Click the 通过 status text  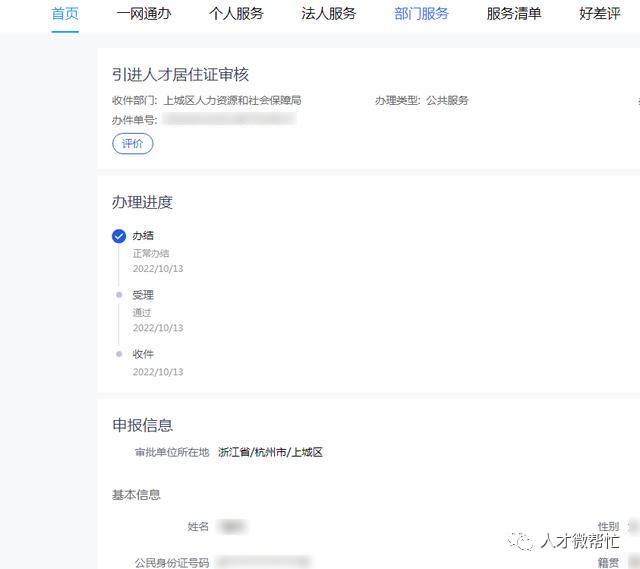142,313
